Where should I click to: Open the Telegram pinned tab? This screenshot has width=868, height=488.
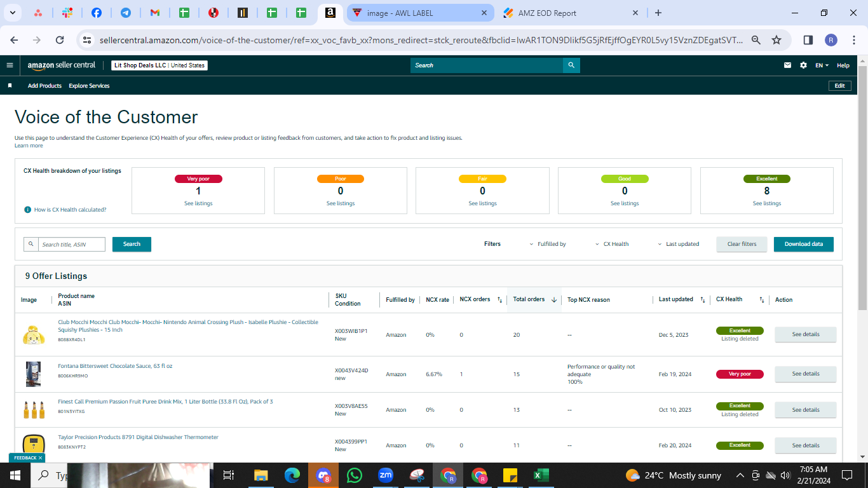click(126, 13)
